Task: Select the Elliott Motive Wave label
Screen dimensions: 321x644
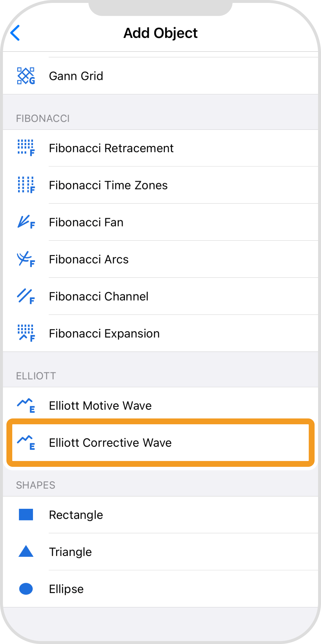Action: point(100,406)
